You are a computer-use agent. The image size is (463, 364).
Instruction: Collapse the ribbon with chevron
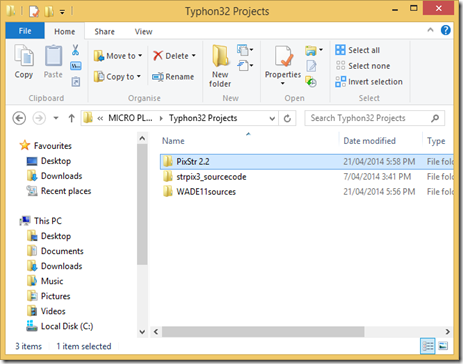[430, 30]
